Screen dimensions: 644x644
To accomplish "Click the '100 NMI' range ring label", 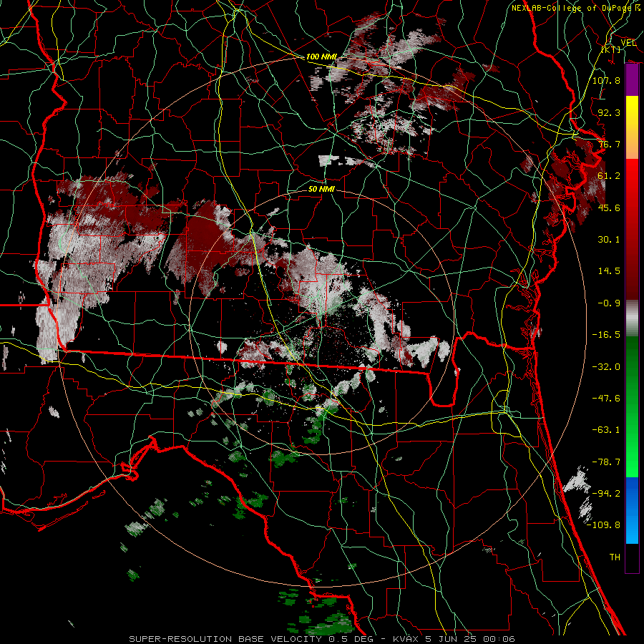I will 321,57.
